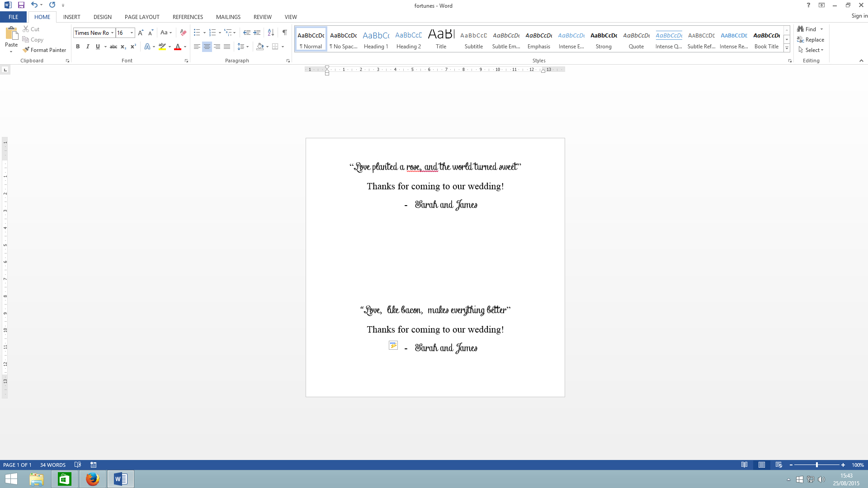Toggle center alignment
Viewport: 868px width, 488px height.
[x=207, y=47]
